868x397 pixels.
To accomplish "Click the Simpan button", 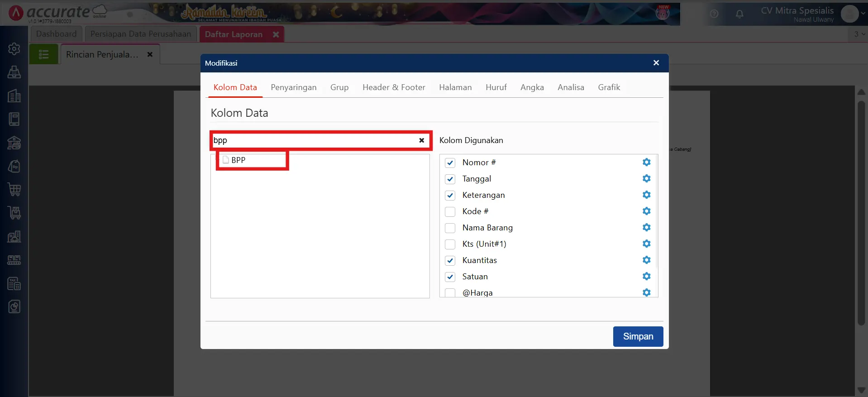I will (638, 336).
